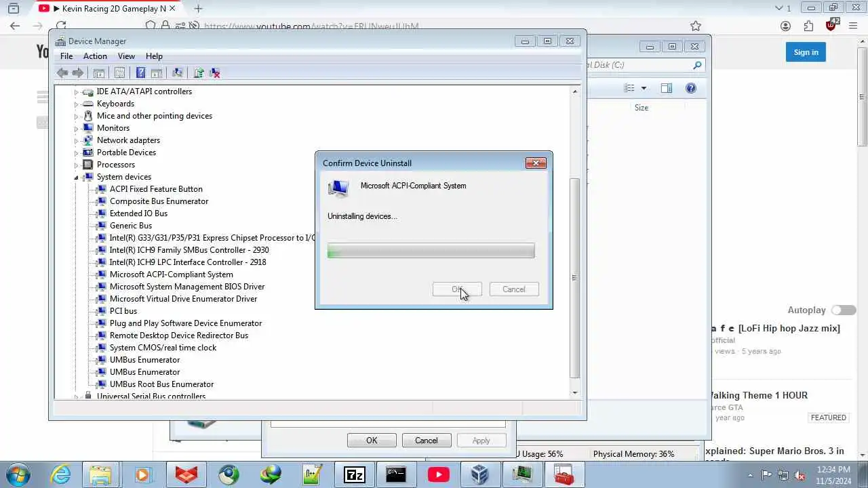Click the Notepad++ taskbar icon

point(313,474)
